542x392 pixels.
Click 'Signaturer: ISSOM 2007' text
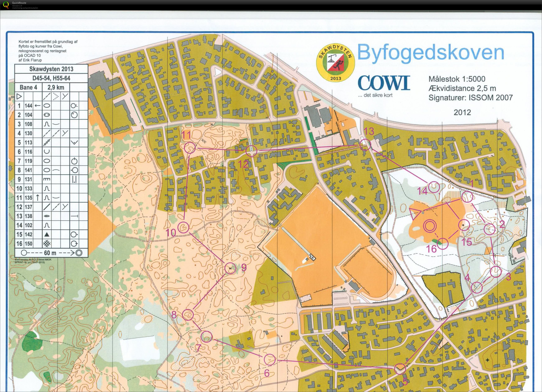pos(471,98)
